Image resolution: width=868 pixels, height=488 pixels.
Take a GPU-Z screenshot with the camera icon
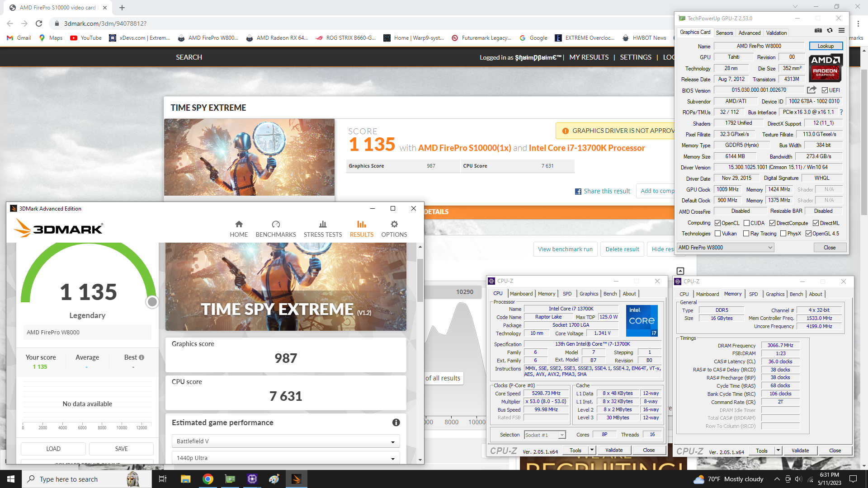[818, 31]
